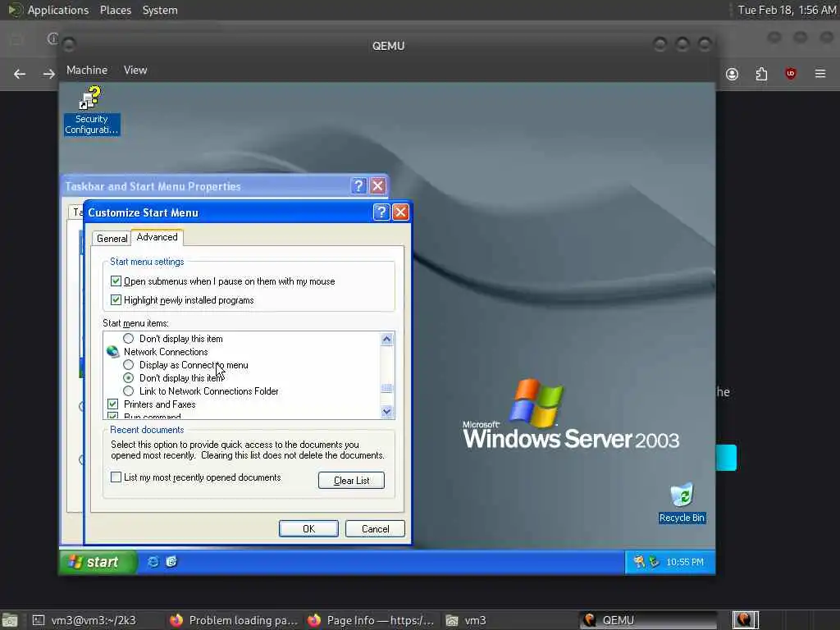Open the QEMU Machine menu

[x=87, y=71]
